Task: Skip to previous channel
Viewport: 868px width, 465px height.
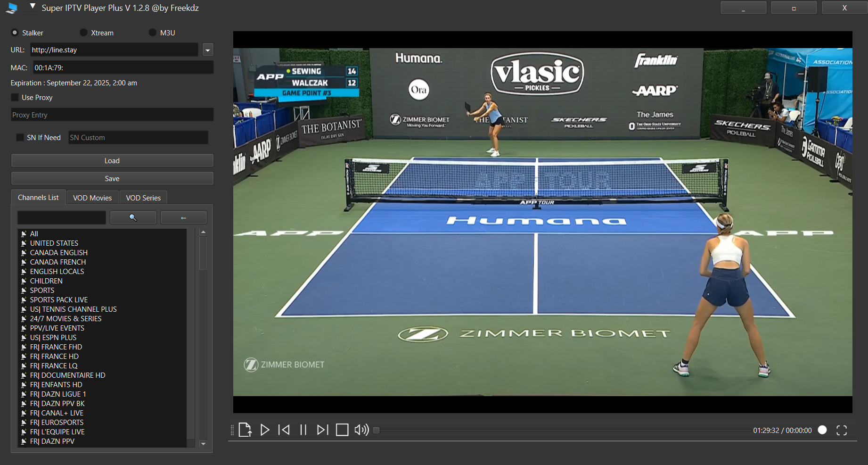Action: click(x=284, y=430)
